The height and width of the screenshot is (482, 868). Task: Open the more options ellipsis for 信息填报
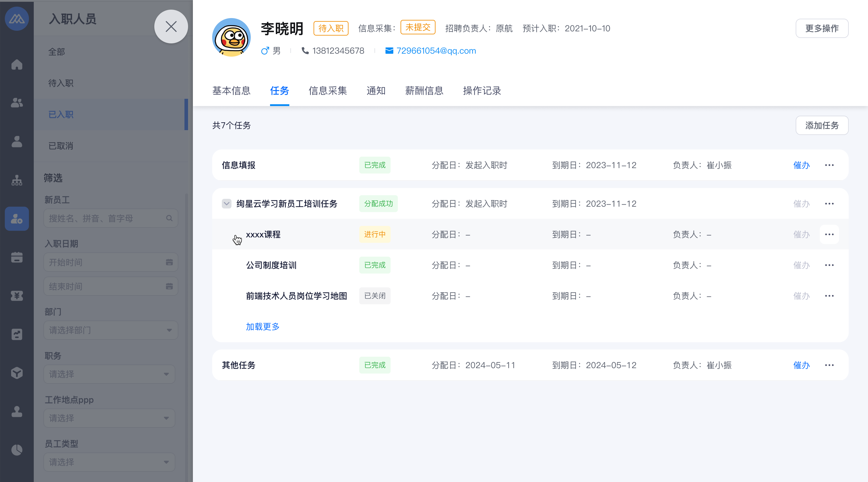click(829, 165)
